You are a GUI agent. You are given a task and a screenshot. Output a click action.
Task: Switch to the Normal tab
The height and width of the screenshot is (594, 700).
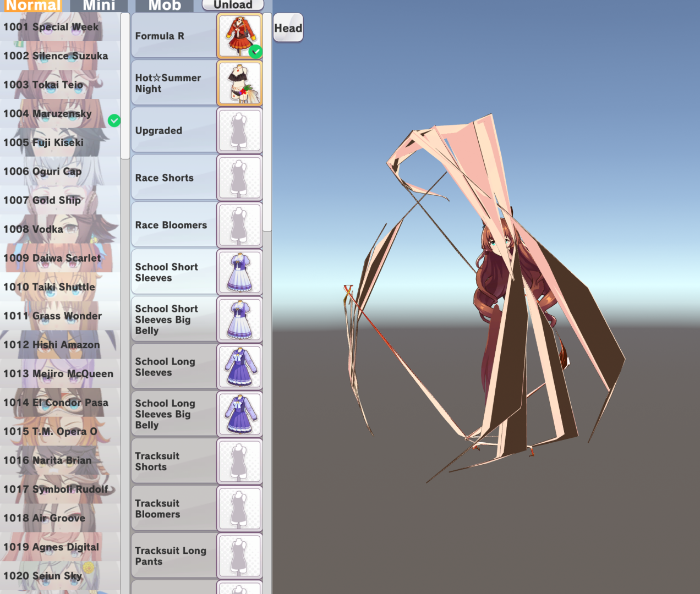33,5
